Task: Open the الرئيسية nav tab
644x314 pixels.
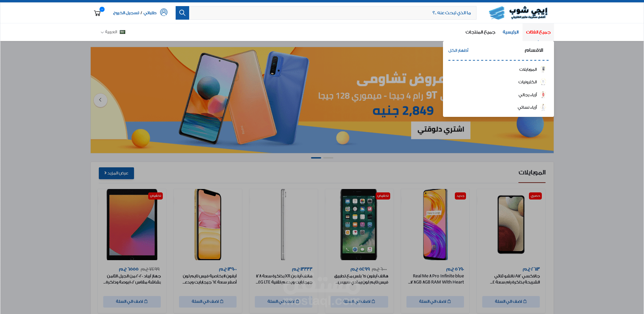Action: 510,32
